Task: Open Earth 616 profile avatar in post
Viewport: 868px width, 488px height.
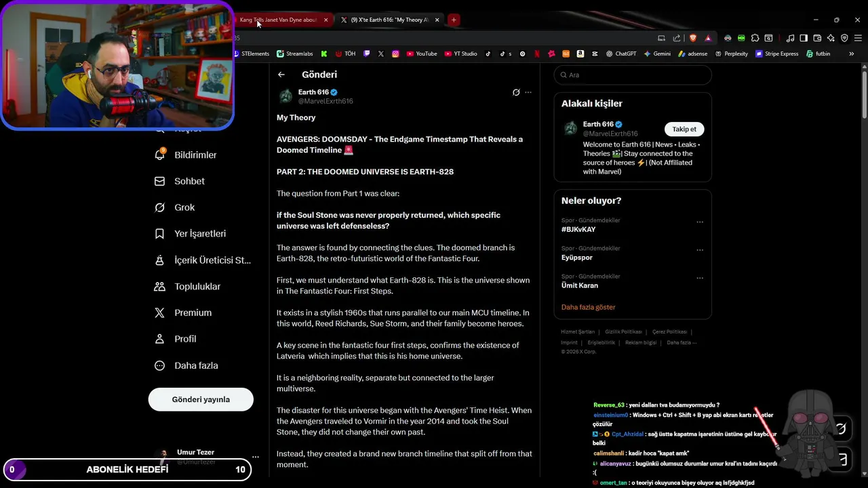Action: coord(285,96)
